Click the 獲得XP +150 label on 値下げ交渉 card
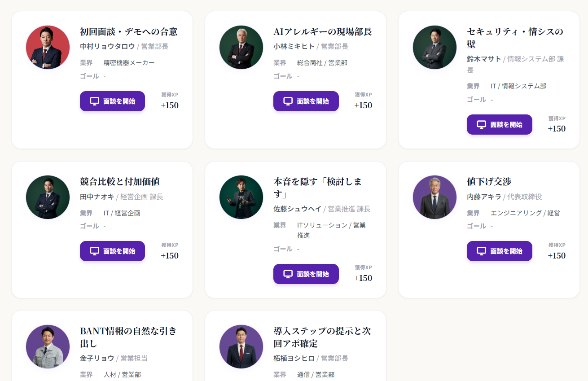This screenshot has width=588, height=381. click(x=557, y=250)
